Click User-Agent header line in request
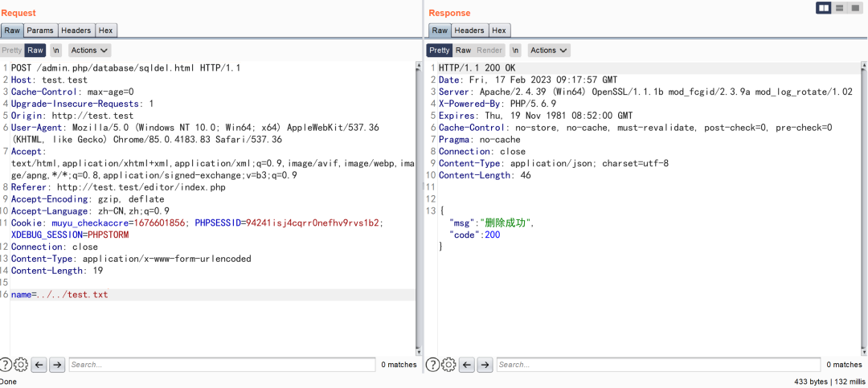 point(194,133)
